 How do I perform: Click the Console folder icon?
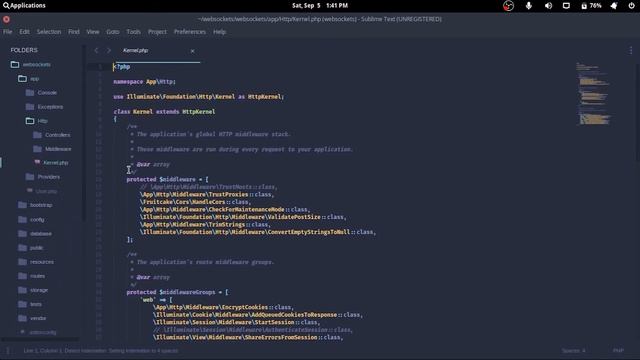point(30,93)
